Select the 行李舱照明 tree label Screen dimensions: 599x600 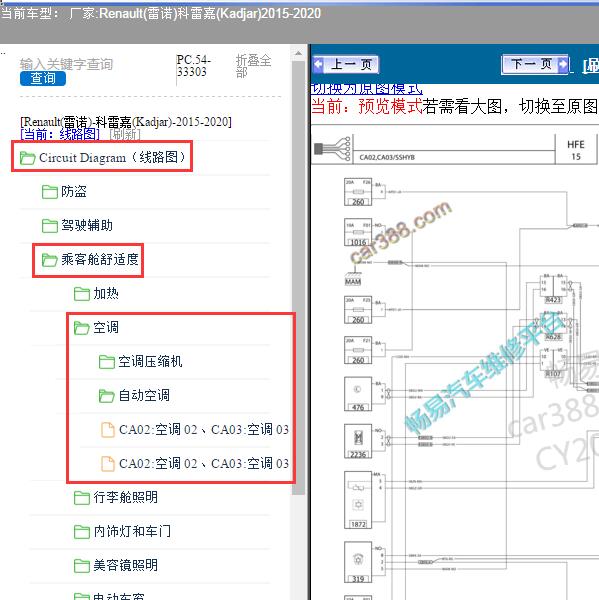pyautogui.click(x=126, y=497)
